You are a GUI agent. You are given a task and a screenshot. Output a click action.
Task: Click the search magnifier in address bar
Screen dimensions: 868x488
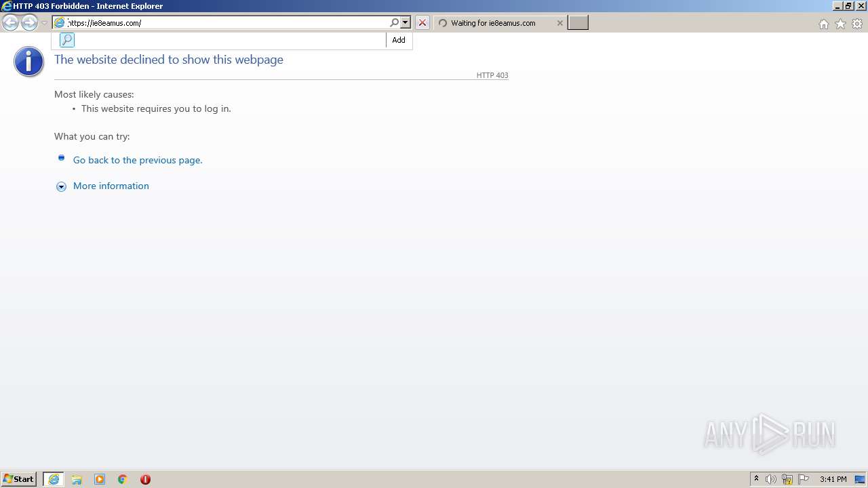pos(394,23)
